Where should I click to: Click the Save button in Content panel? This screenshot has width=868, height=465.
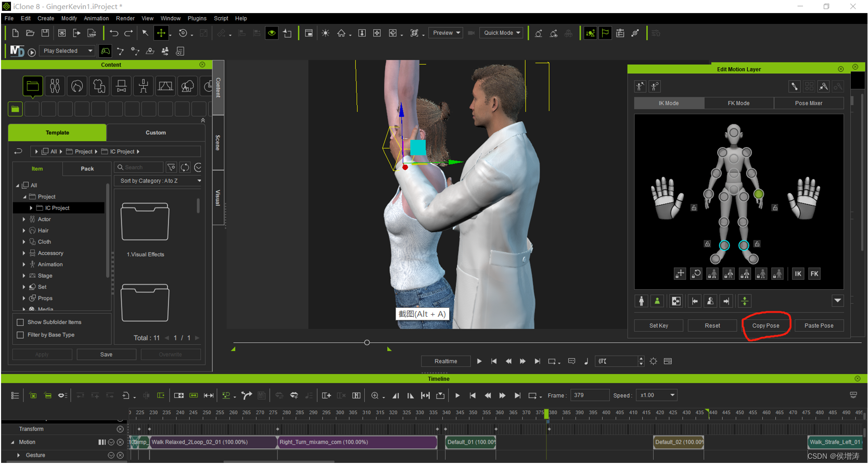click(107, 355)
